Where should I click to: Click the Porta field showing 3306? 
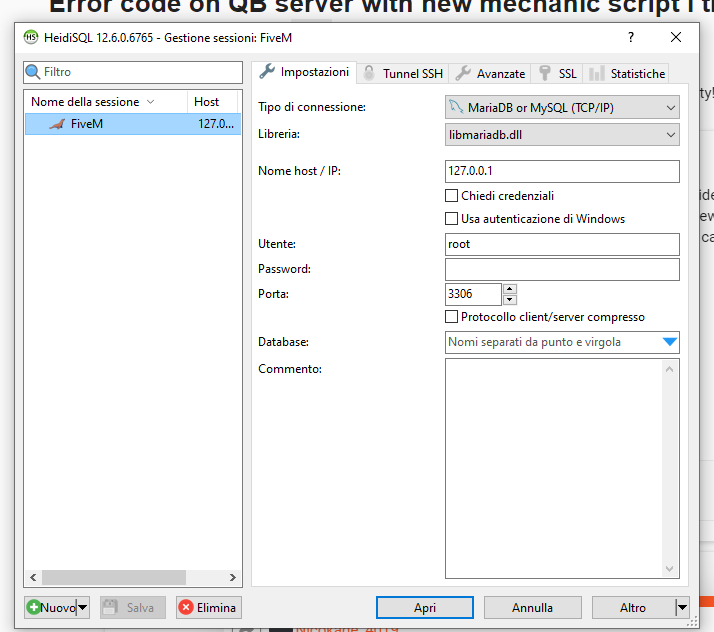point(473,294)
